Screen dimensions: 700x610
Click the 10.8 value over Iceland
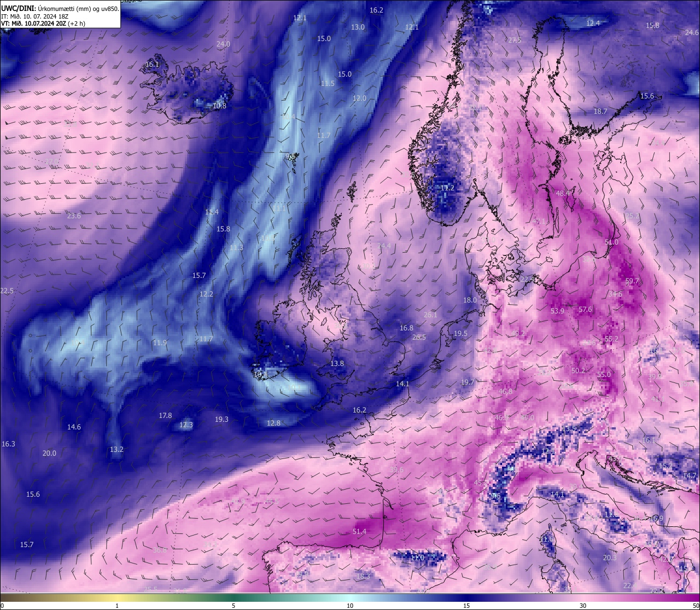tap(219, 106)
